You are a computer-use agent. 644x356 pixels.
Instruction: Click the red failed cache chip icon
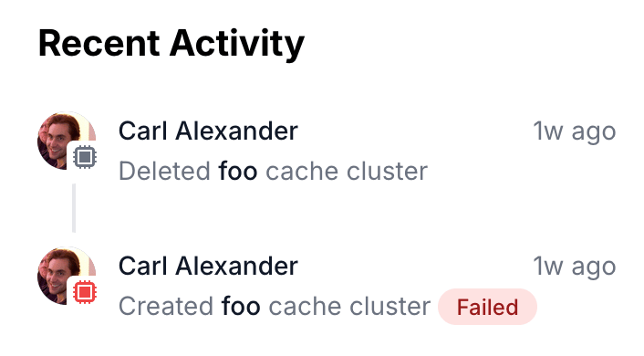[85, 292]
